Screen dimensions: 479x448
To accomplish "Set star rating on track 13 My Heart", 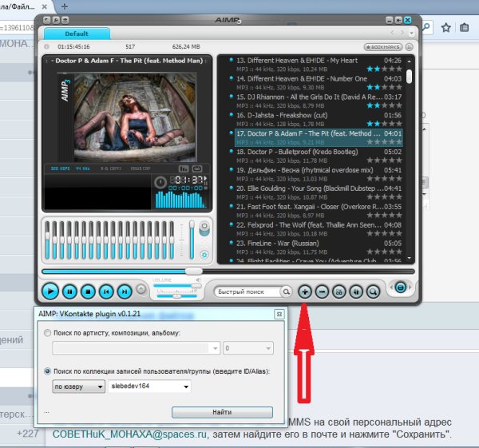I will click(385, 69).
